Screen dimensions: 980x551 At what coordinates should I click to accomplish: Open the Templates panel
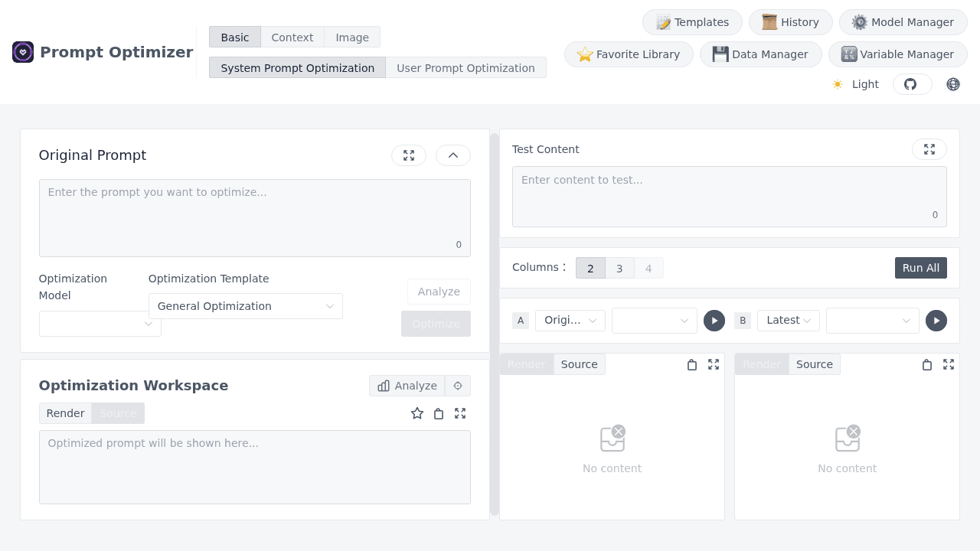(692, 22)
